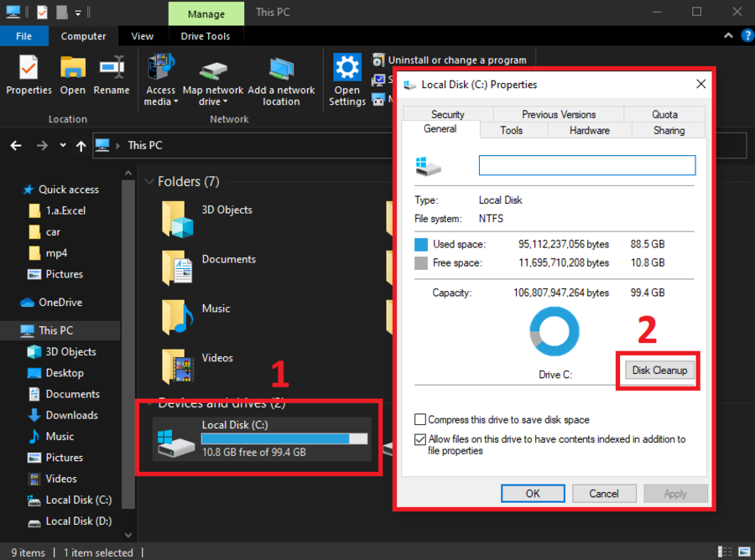Viewport: 755px width, 560px height.
Task: Click OK in the Properties dialog
Action: [533, 494]
